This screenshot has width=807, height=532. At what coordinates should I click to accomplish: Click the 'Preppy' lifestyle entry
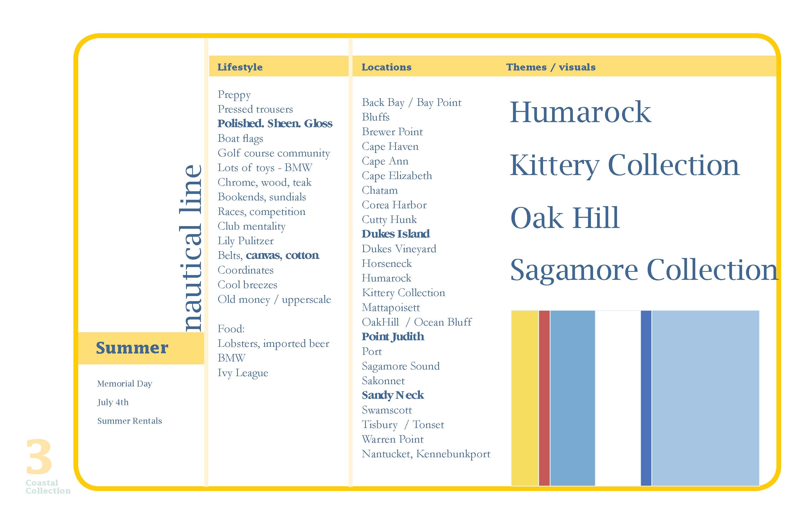pos(234,95)
